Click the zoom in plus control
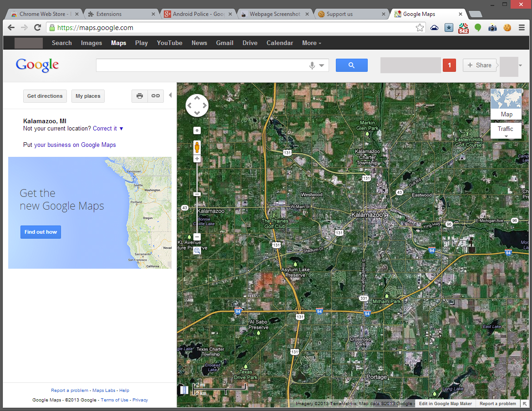 pos(197,158)
